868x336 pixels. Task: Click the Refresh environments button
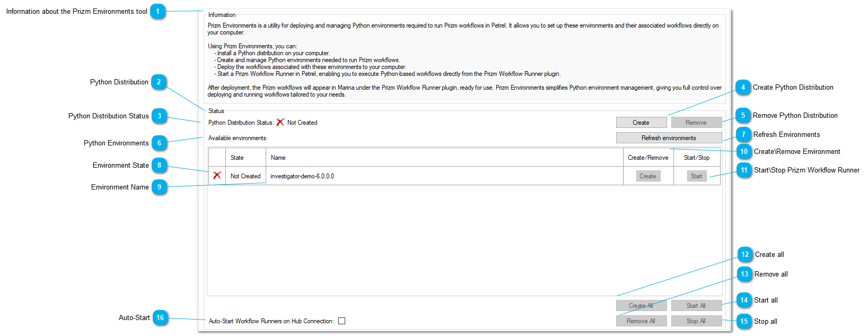(x=669, y=138)
